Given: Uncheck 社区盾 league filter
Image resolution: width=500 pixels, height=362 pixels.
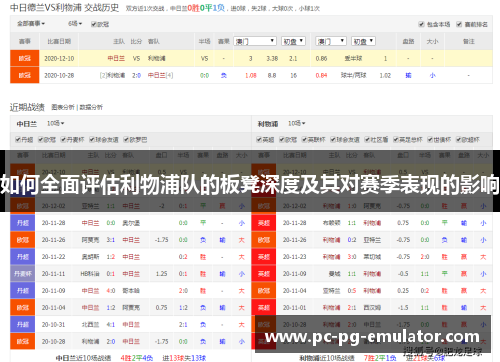Looking at the screenshot, I should click(367, 139).
